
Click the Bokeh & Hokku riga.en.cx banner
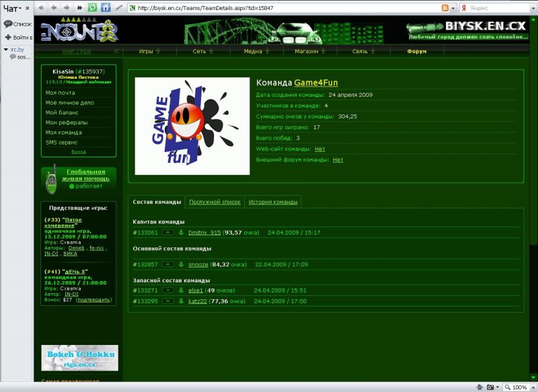(79, 358)
